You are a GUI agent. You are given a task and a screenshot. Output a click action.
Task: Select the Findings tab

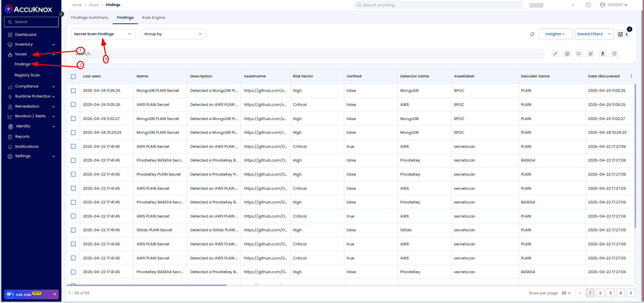[x=125, y=18]
